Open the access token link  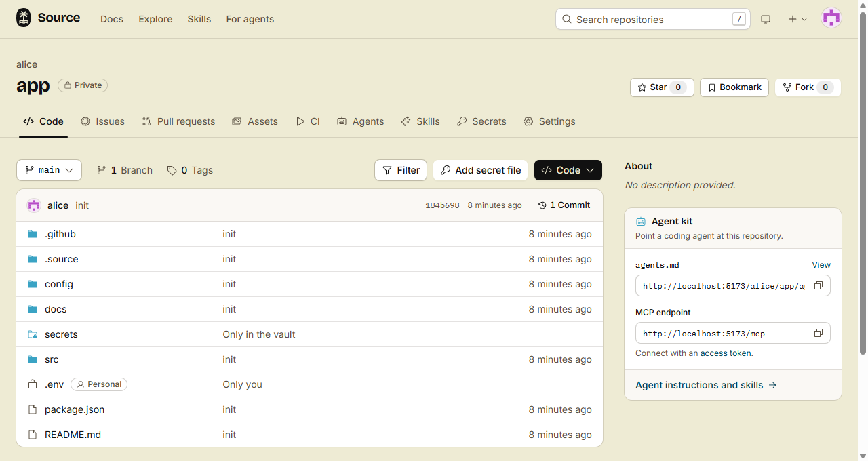[726, 353]
